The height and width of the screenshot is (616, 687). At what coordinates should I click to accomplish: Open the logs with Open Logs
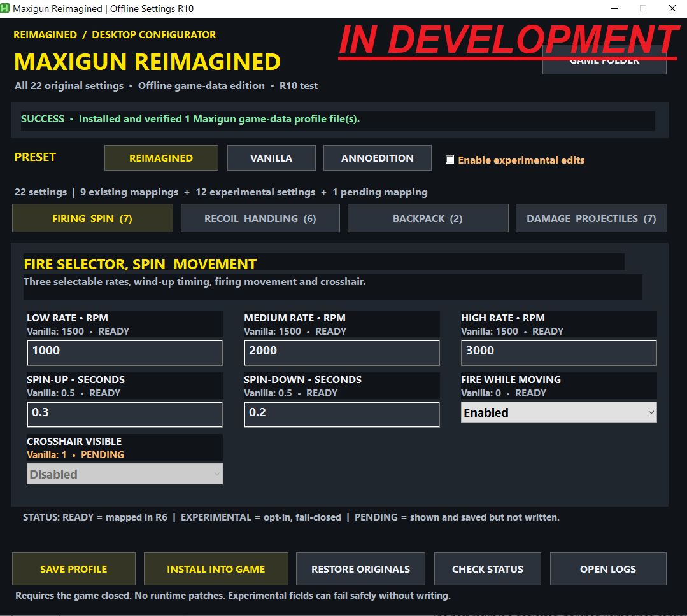(x=608, y=569)
